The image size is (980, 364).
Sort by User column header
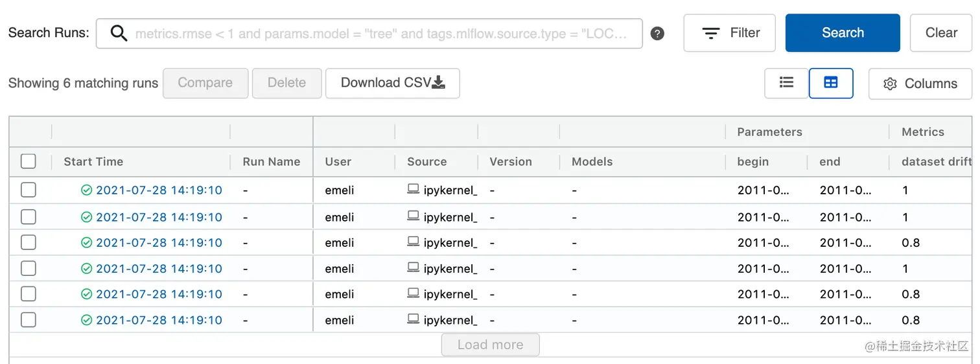338,162
